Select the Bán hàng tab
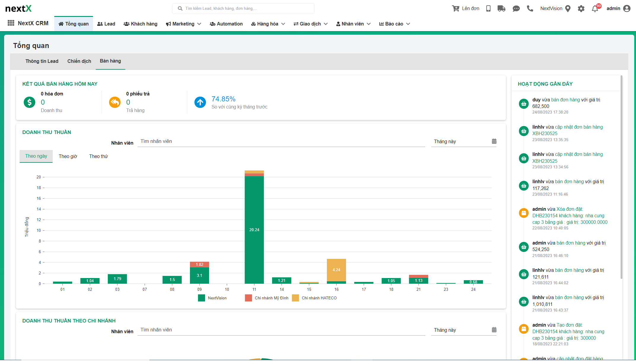Image resolution: width=636 pixels, height=364 pixels. [x=110, y=61]
